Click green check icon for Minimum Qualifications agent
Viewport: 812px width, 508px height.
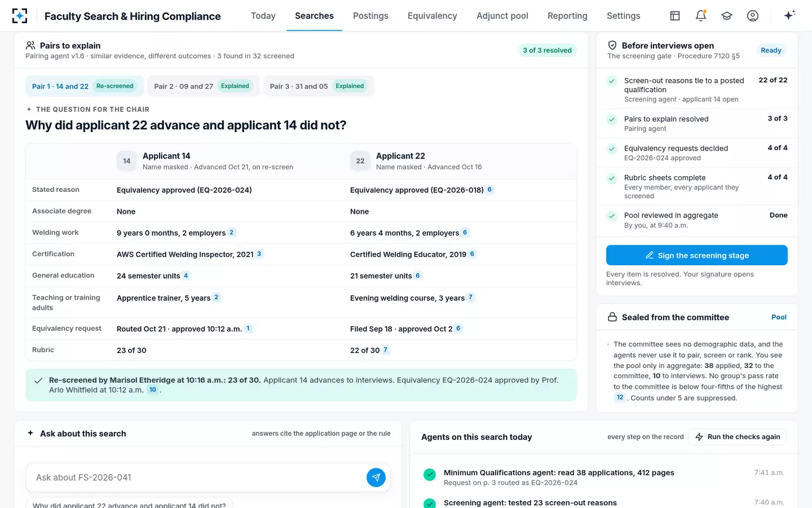tap(430, 475)
